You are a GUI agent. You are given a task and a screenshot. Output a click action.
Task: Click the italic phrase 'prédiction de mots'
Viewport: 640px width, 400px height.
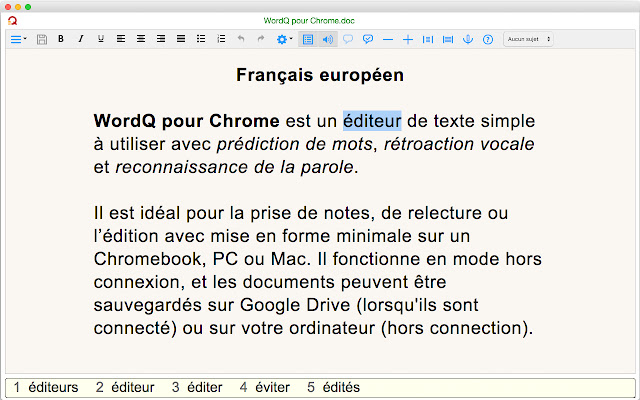[295, 144]
